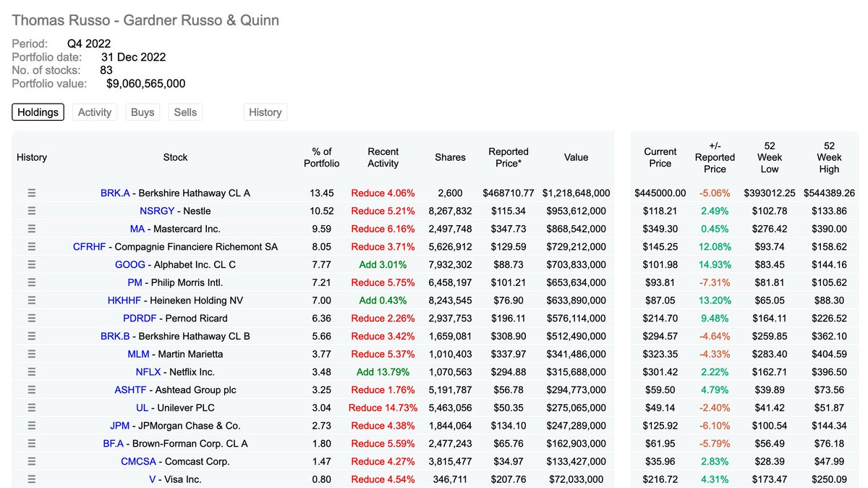Viewport: 868px width, 488px height.
Task: Select 'Add 13.79%' activity for Netflix
Action: [x=383, y=372]
